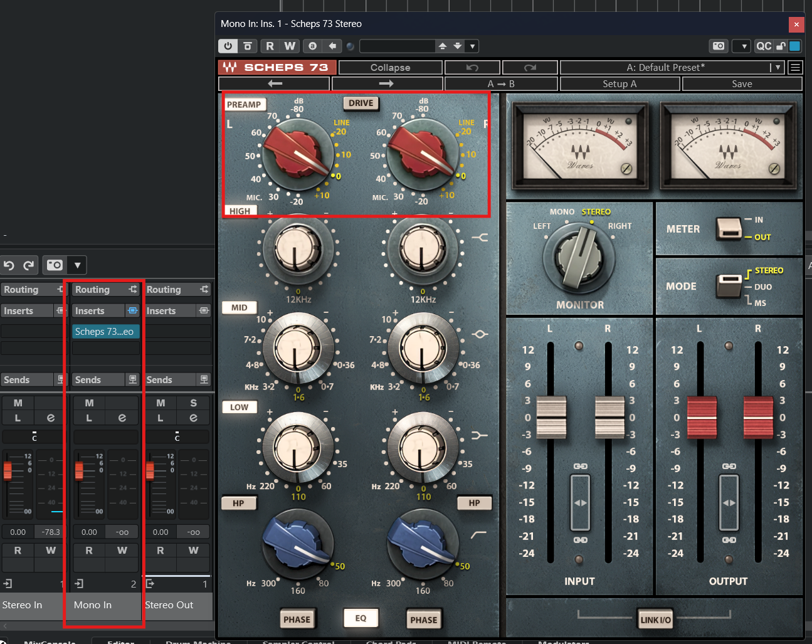Load previous preset with left arrow
Screen dimensions: 812x644
(275, 83)
